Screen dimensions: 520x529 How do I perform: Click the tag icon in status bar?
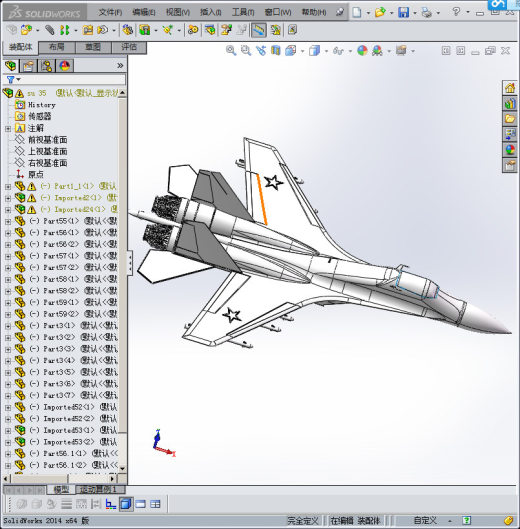point(509,521)
